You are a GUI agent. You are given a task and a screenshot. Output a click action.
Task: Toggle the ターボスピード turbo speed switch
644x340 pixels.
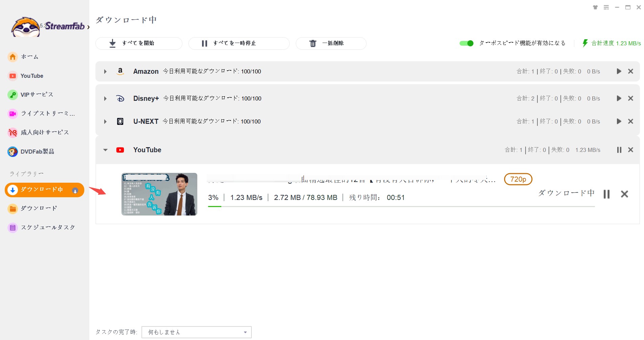466,43
